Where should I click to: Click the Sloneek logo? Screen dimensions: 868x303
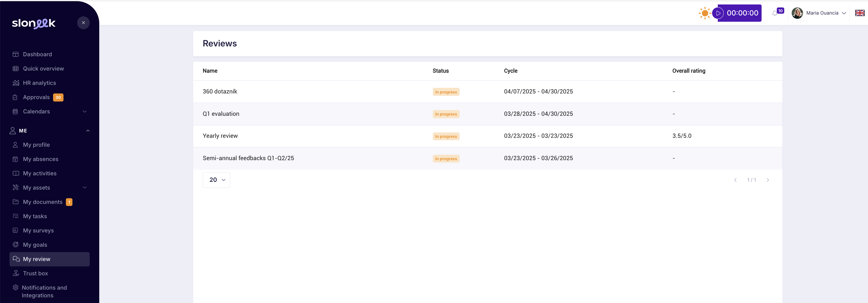34,23
